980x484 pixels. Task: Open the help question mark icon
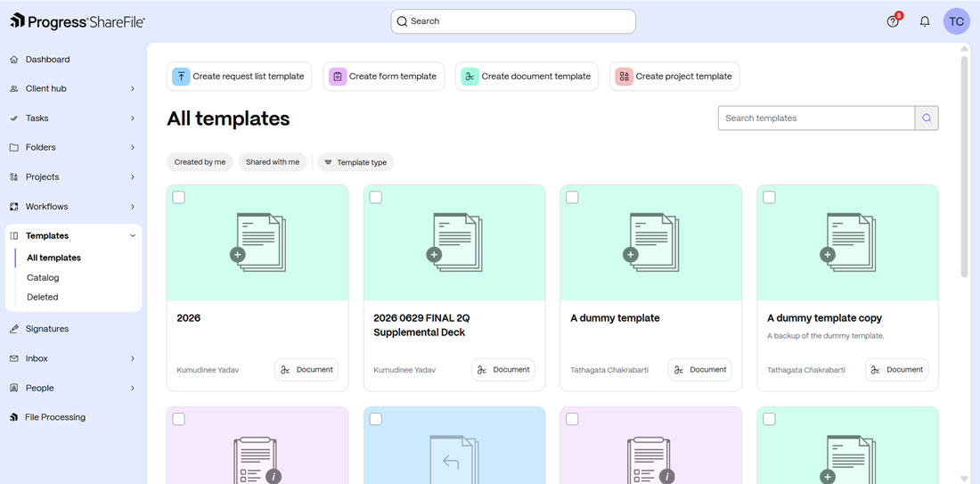pyautogui.click(x=893, y=22)
